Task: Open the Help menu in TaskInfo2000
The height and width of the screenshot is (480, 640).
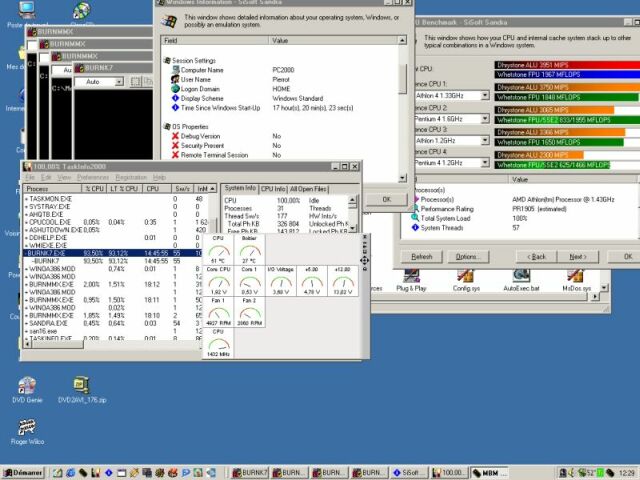Action: click(159, 177)
